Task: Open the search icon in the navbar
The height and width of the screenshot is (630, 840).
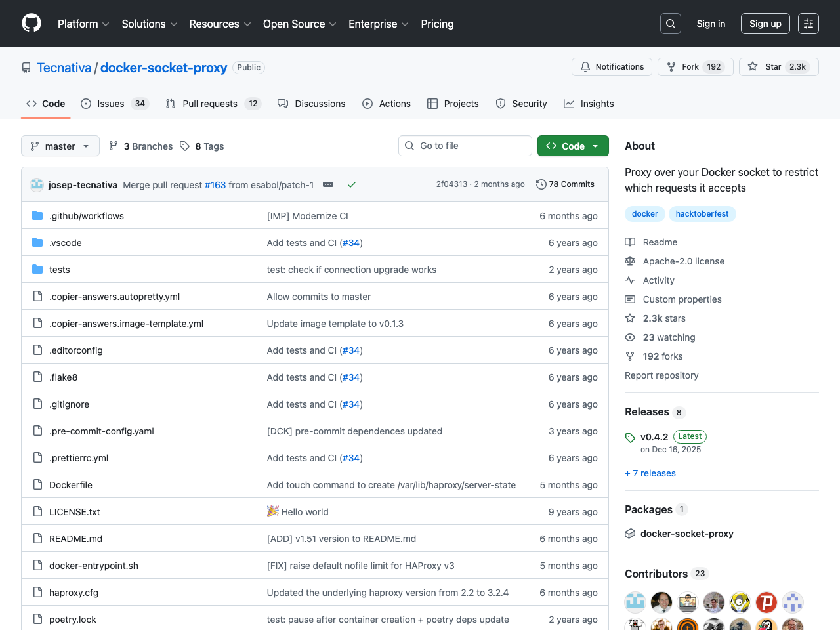Action: 670,23
